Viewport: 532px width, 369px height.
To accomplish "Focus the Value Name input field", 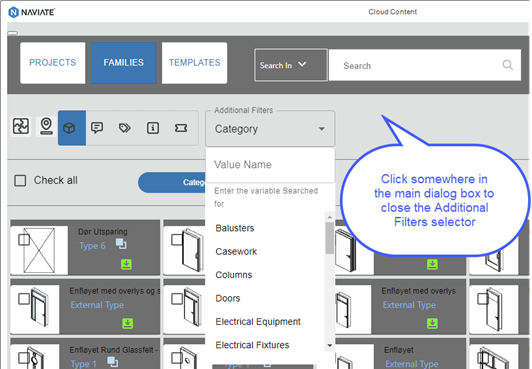I will [x=270, y=165].
